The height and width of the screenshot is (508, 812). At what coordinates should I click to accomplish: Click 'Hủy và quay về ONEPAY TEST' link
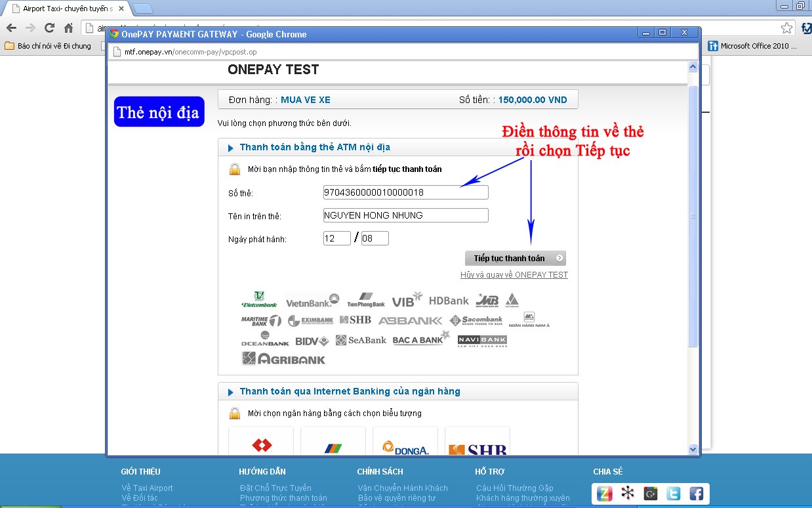514,275
